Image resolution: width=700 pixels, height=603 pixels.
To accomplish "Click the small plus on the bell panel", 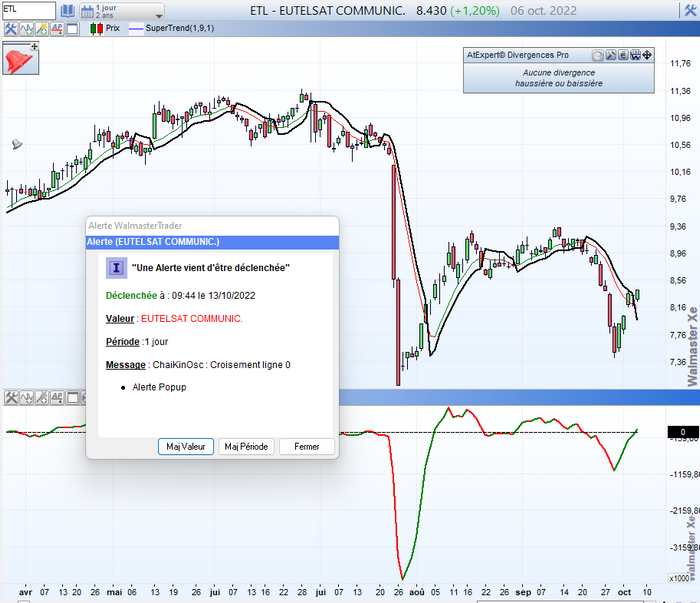I will coord(34,46).
